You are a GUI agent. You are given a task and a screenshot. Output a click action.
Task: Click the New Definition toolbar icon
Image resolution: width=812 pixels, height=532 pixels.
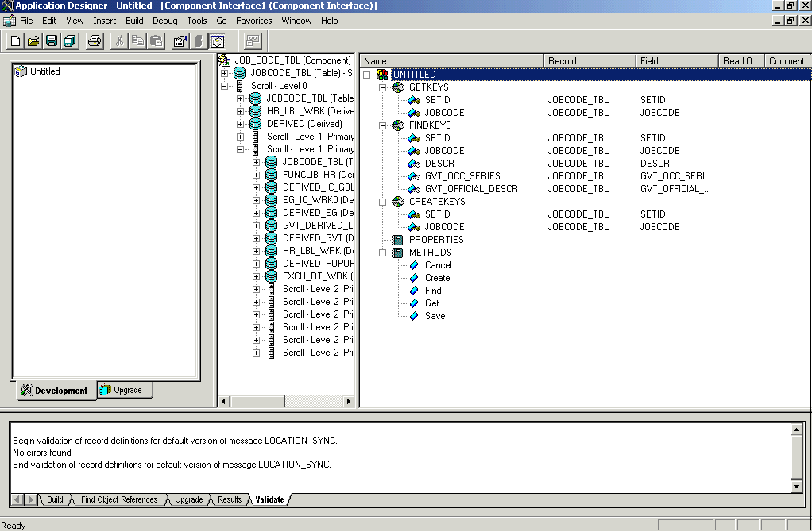[x=14, y=40]
